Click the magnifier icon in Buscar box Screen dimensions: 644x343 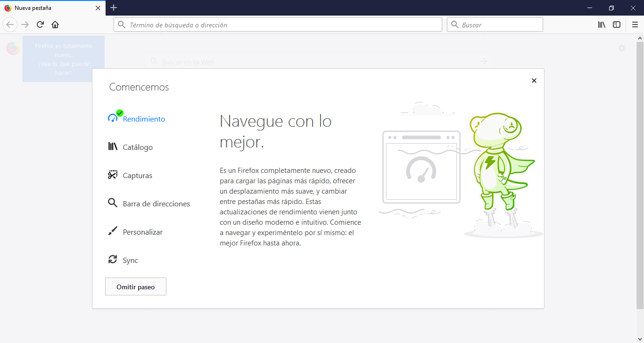[x=455, y=24]
